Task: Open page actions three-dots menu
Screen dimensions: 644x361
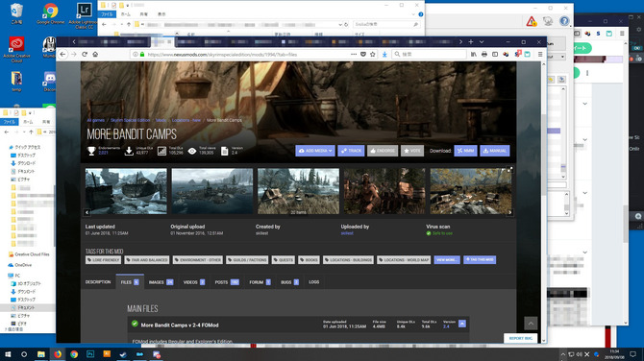Action: click(354, 54)
